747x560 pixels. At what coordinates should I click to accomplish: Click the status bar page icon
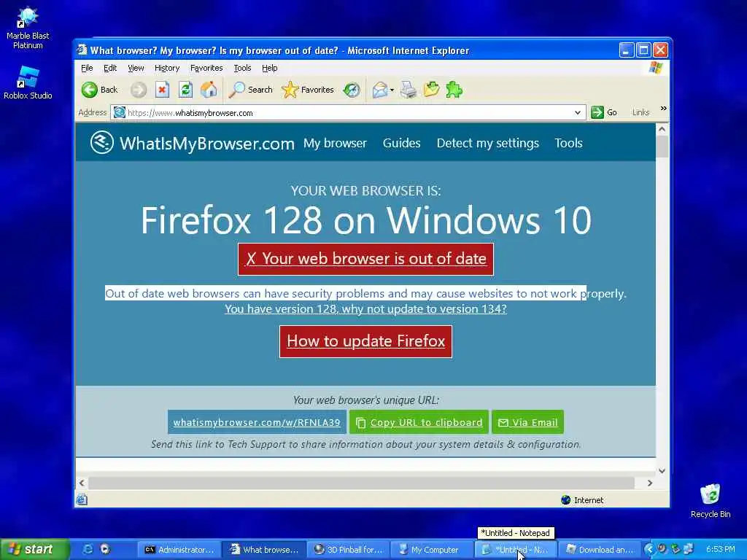[82, 499]
